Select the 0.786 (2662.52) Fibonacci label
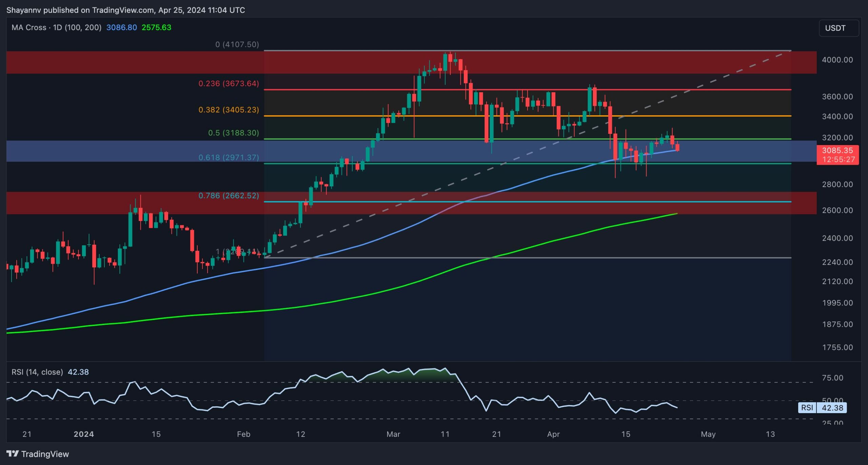This screenshot has width=868, height=465. pyautogui.click(x=229, y=196)
